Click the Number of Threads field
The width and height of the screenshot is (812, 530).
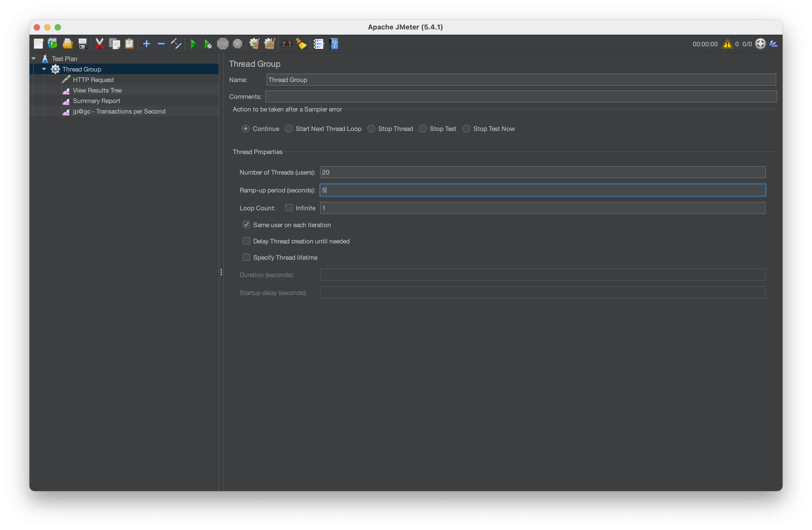click(x=542, y=172)
